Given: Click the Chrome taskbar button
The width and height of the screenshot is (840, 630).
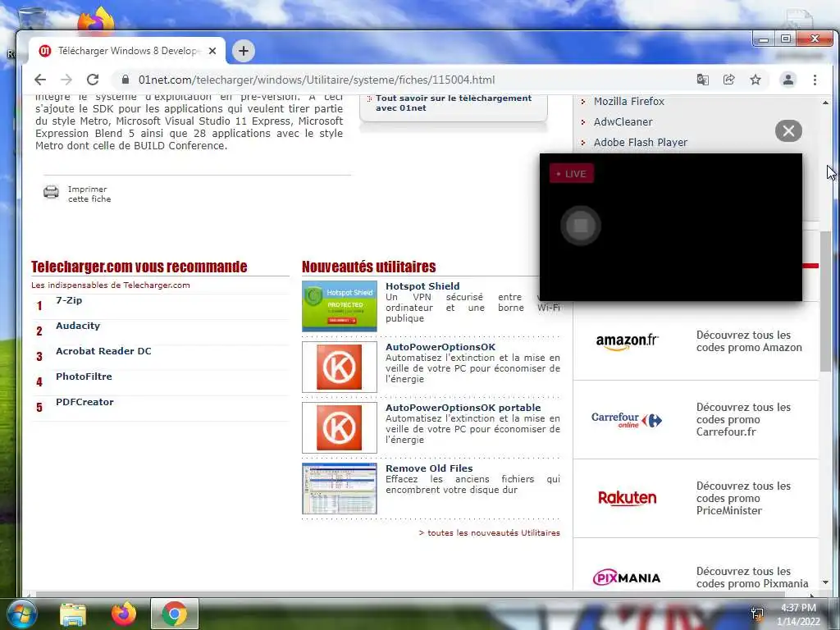Looking at the screenshot, I should coord(174,614).
